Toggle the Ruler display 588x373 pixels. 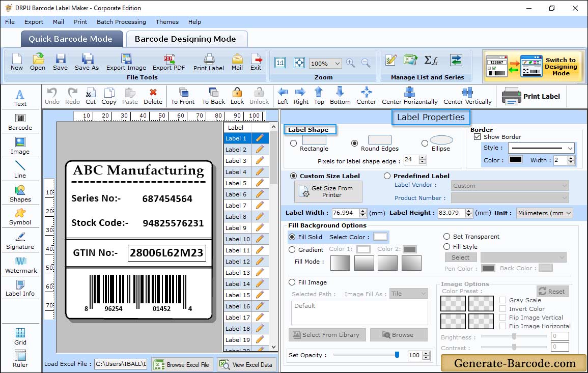click(20, 359)
